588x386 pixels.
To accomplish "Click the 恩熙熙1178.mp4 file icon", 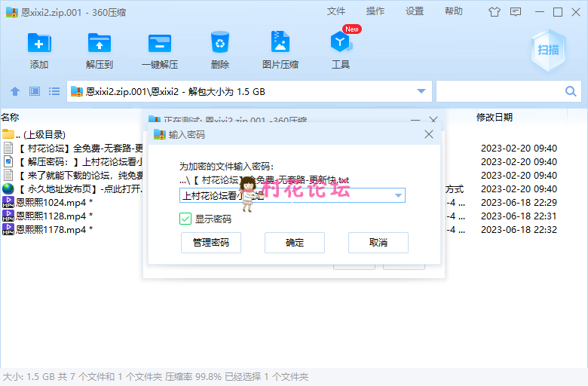I will pos(8,229).
